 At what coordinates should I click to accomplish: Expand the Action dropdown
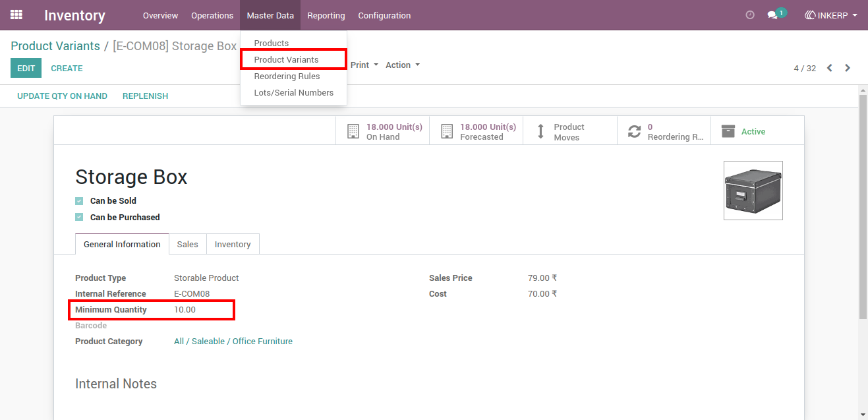click(x=403, y=65)
